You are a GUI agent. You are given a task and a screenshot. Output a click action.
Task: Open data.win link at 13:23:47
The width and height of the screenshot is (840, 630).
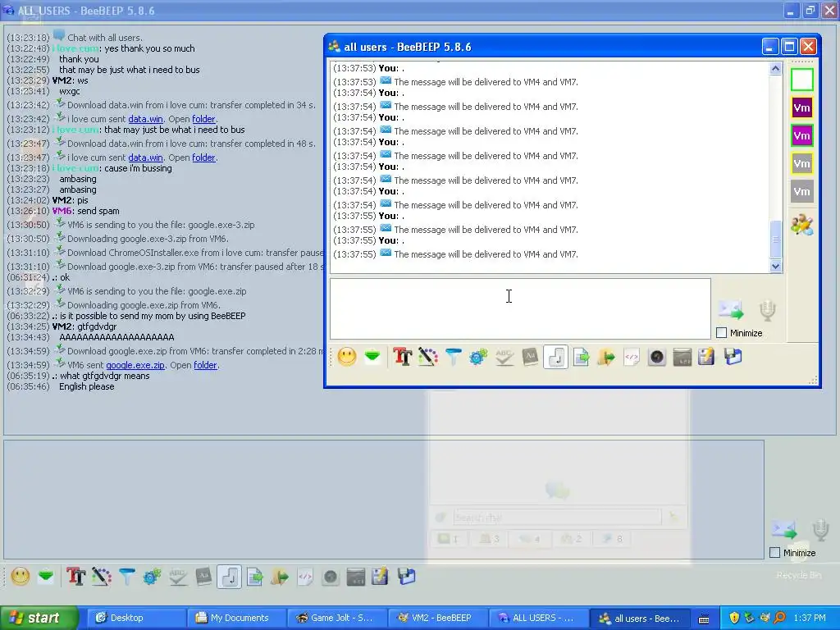point(146,157)
